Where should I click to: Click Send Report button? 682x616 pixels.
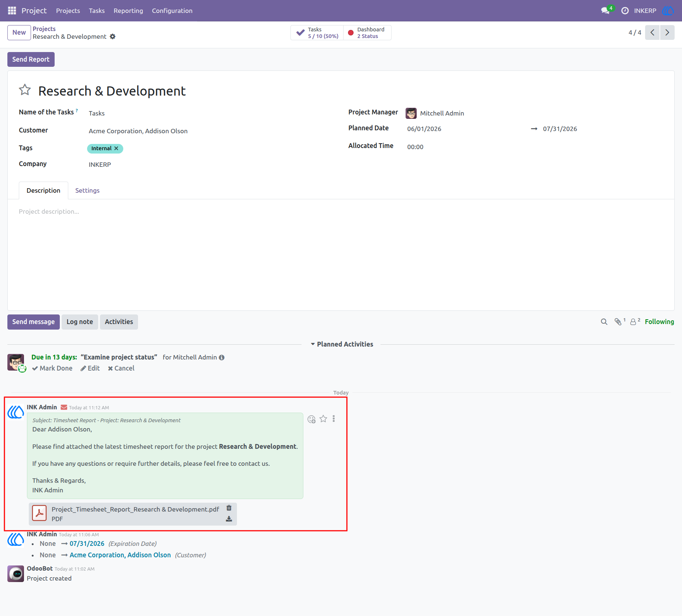(31, 59)
